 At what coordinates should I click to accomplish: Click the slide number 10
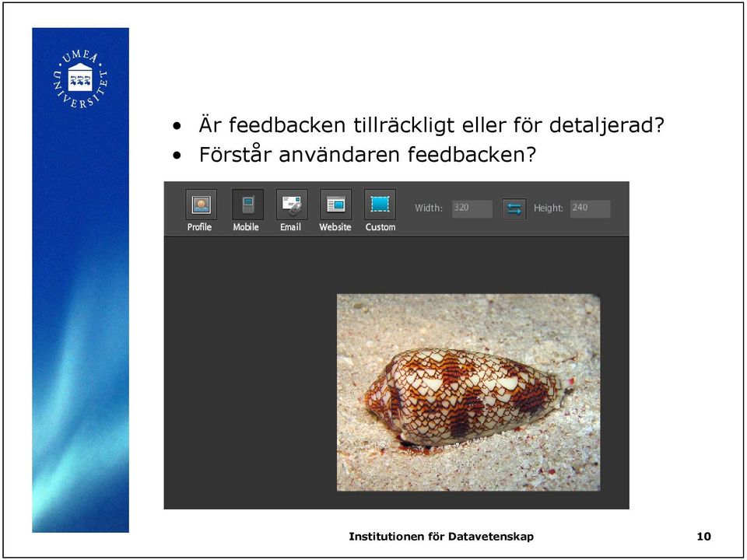703,537
